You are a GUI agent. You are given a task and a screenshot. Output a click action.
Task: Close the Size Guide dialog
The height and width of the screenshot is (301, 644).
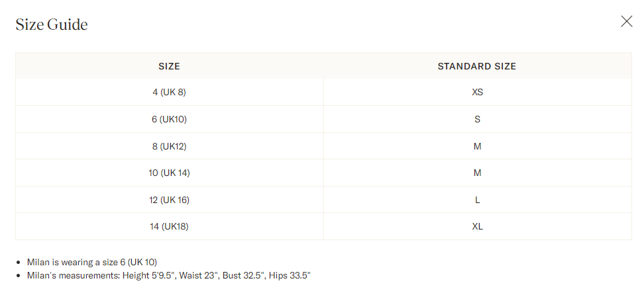click(x=626, y=21)
